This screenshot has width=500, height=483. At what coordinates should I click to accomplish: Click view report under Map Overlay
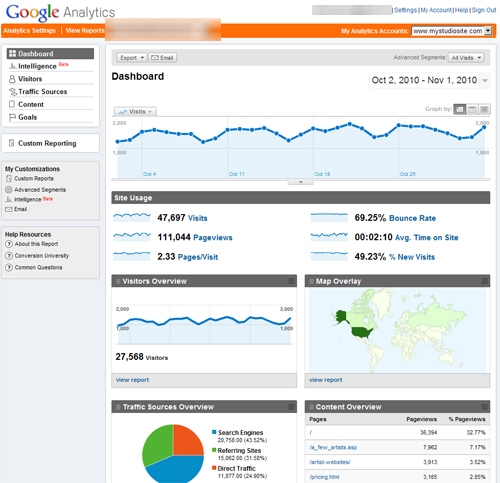click(326, 380)
